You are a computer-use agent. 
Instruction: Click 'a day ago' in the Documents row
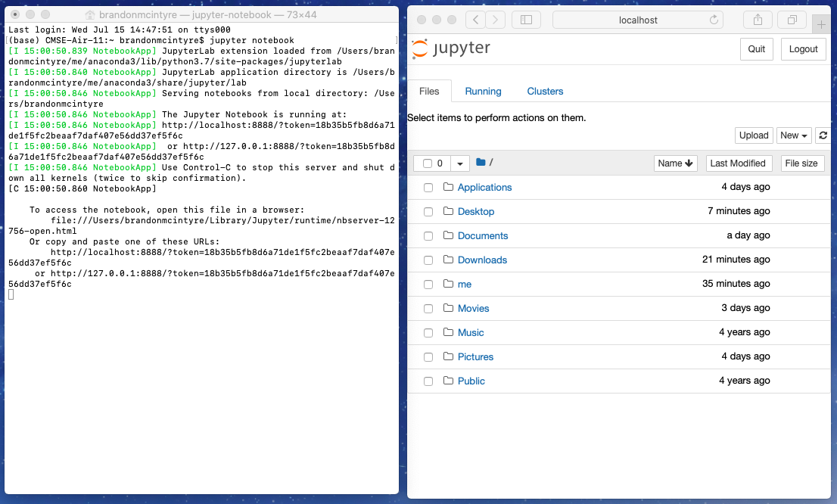click(748, 235)
